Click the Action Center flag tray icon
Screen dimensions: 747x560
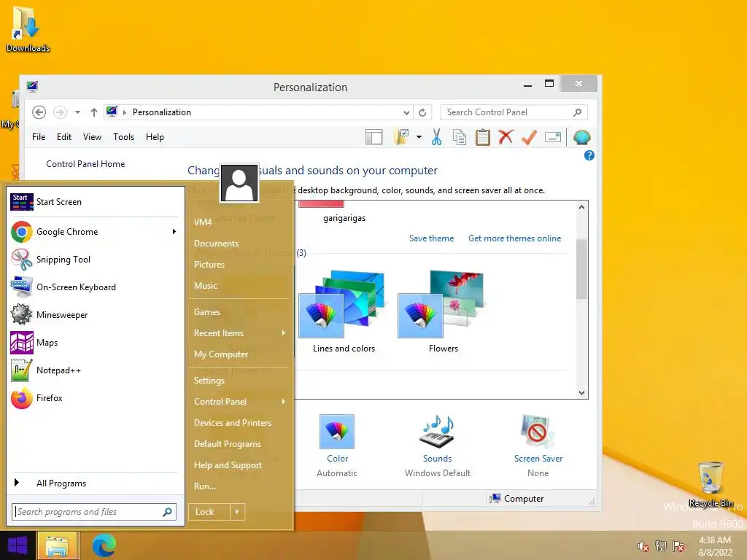678,546
